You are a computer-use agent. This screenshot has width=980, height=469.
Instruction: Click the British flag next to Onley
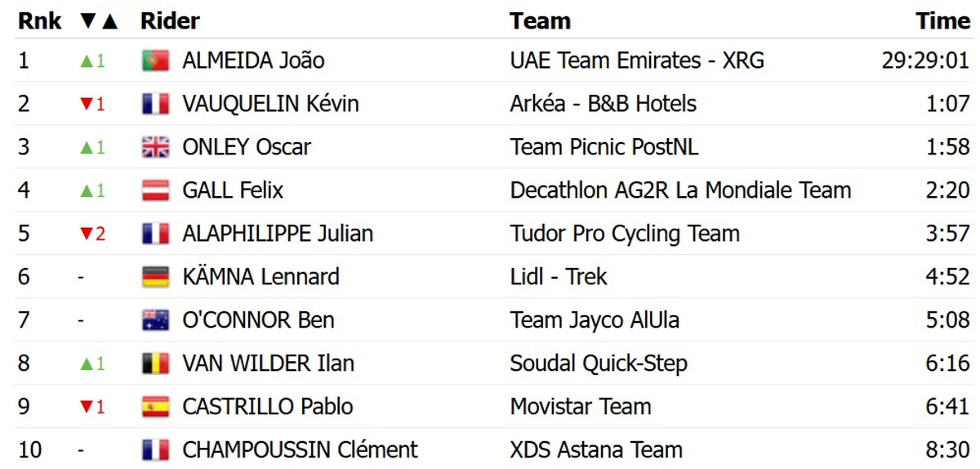155,147
